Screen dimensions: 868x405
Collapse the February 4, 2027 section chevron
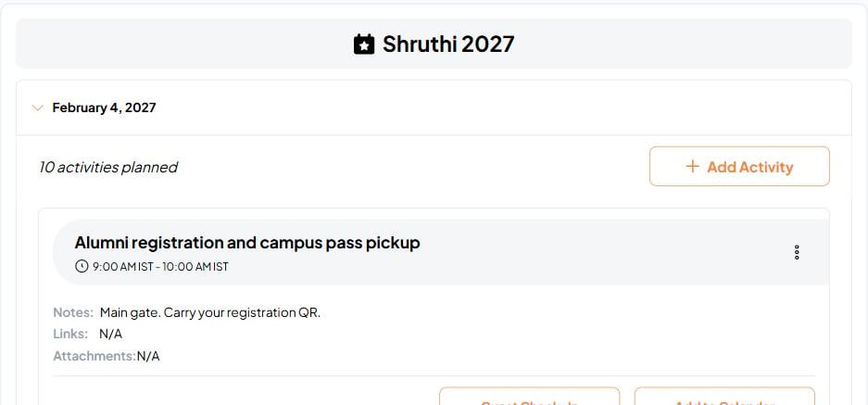(38, 108)
